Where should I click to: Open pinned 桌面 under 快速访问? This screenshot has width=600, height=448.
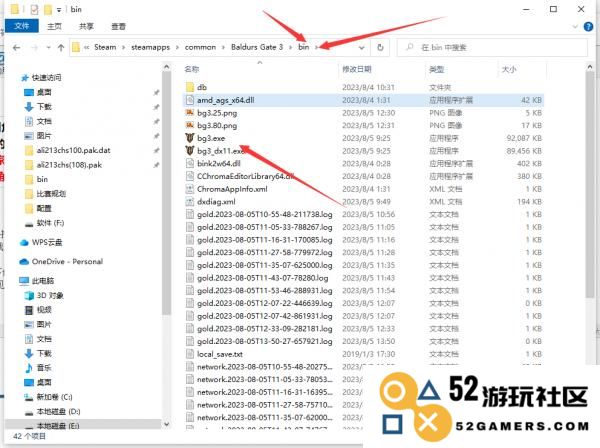click(44, 92)
